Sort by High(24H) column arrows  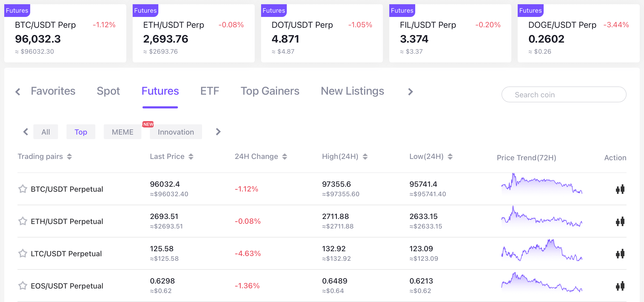point(365,157)
